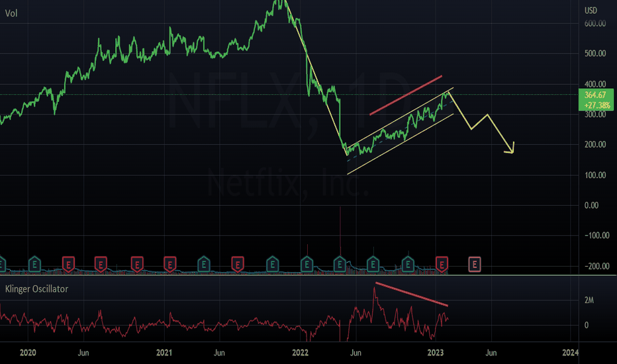The image size is (617, 364).
Task: Click the 0.00 price axis label
Action: point(591,205)
